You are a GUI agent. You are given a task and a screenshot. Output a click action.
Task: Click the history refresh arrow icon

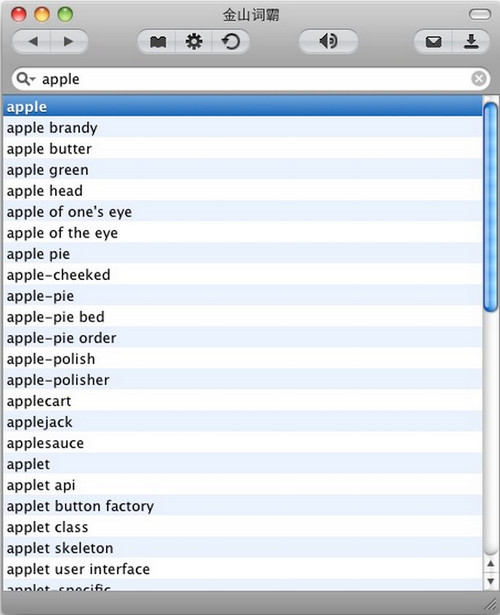(231, 41)
